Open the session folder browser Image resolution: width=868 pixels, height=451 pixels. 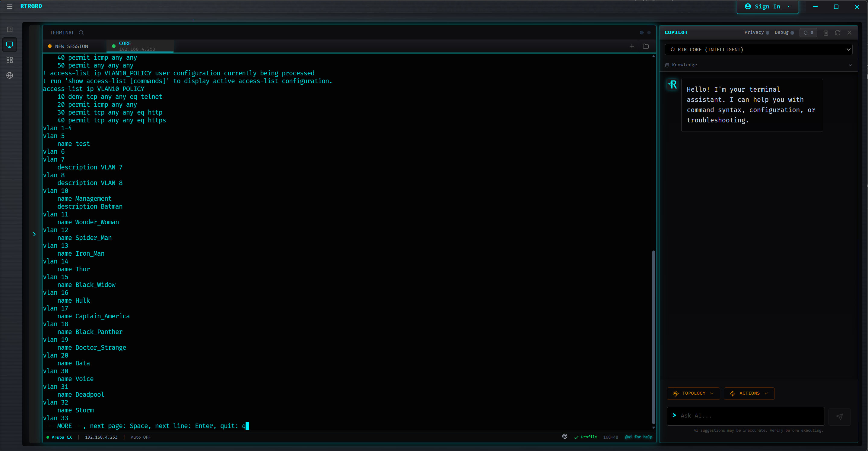[x=646, y=46]
